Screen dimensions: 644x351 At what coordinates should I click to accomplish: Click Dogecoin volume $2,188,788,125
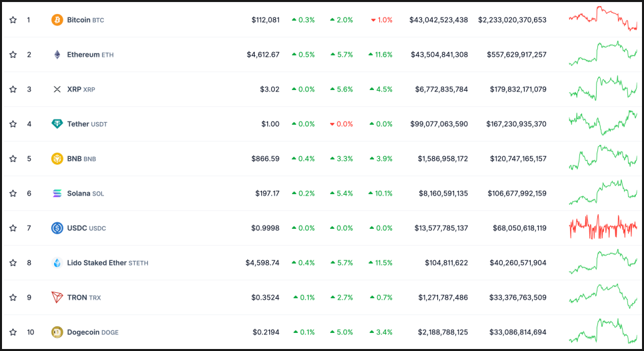[x=443, y=332]
